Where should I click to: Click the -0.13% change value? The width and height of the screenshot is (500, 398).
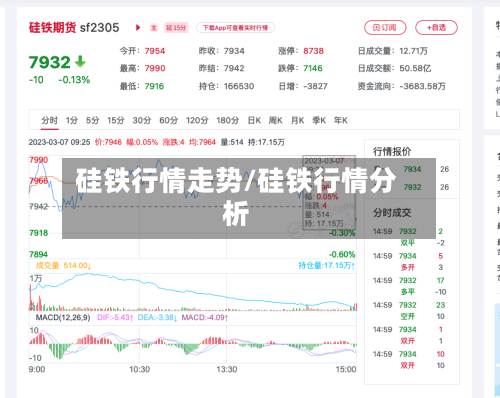(x=74, y=80)
